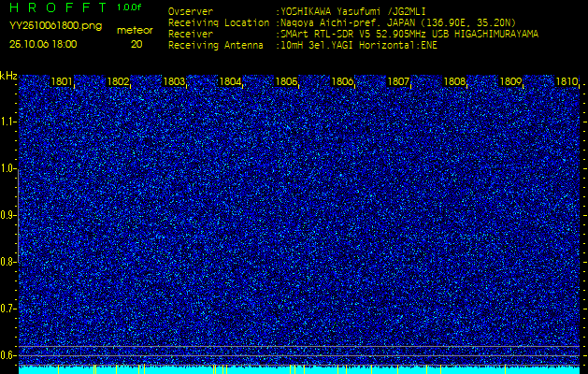Click the version text 1.0.0f
The image size is (588, 374).
coord(129,7)
